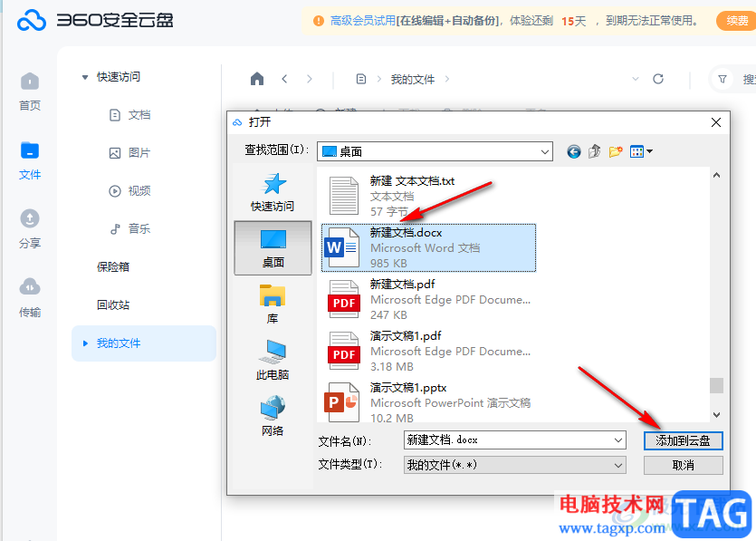Select file 新建文档.docx
Screen dimensions: 756x541
click(428, 247)
